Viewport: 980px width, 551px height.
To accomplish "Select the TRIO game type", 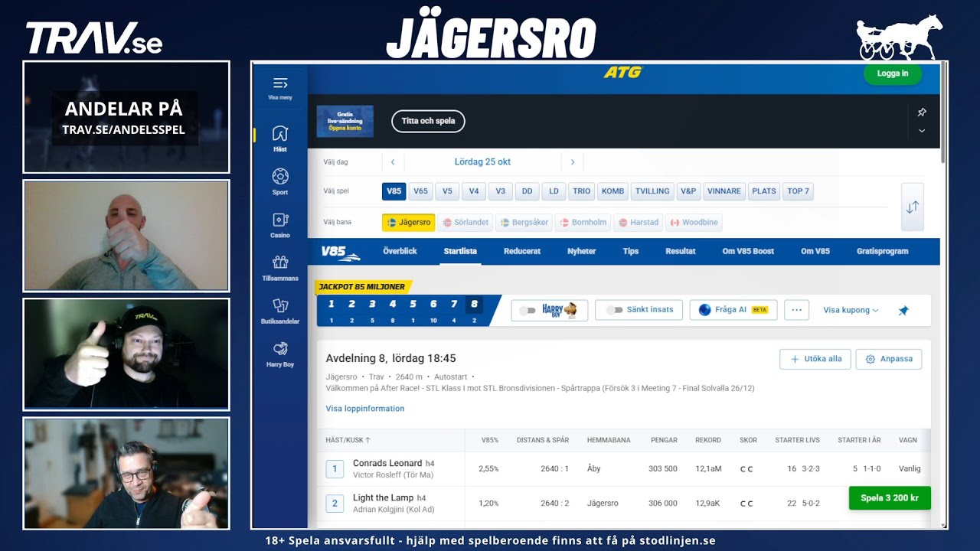I will click(x=582, y=191).
